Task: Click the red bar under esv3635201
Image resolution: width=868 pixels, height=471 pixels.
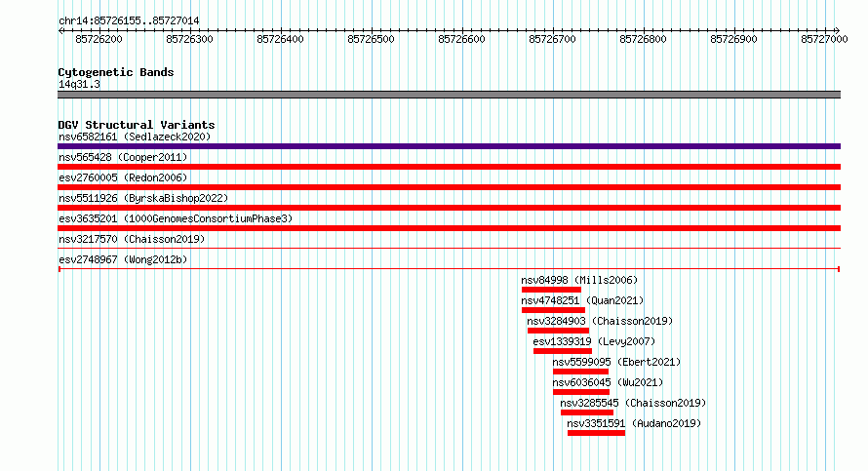Action: [449, 228]
